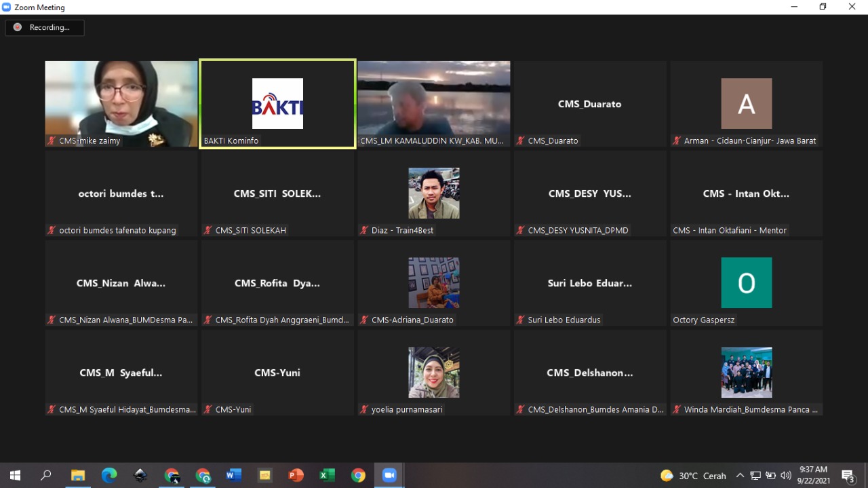Screen dimensions: 868x488
Task: Click the clock showing 9:37 AM
Action: pos(812,474)
